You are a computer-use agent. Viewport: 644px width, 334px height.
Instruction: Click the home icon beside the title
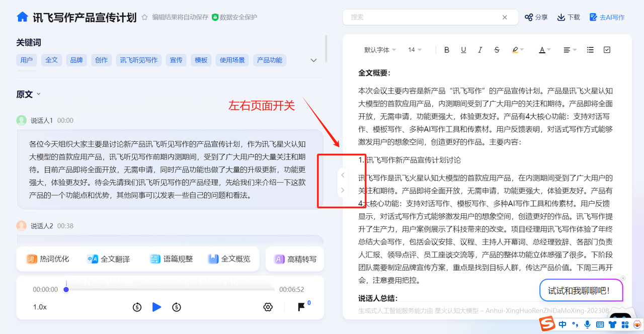tap(22, 17)
